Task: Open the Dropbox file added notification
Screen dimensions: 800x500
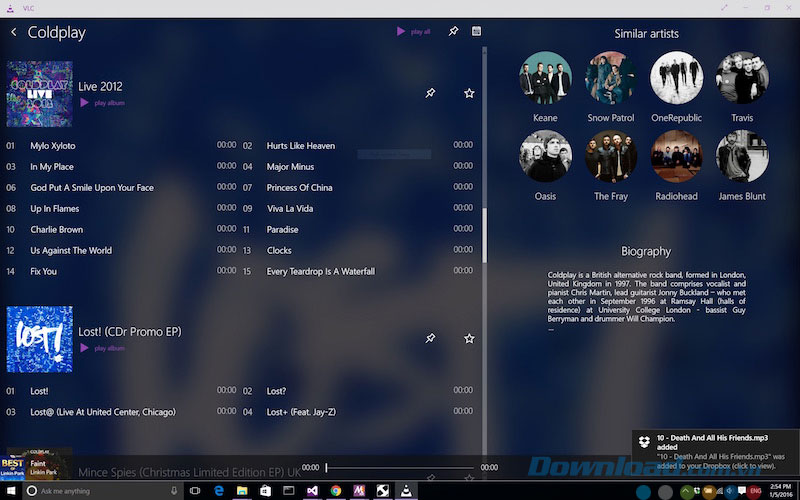Action: (x=716, y=451)
